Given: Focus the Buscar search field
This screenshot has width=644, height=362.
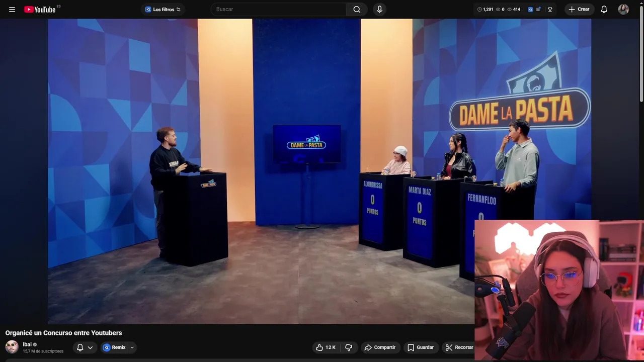Looking at the screenshot, I should [279, 9].
